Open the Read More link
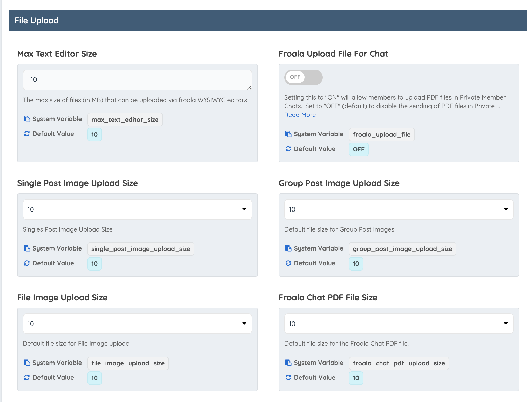 (300, 115)
